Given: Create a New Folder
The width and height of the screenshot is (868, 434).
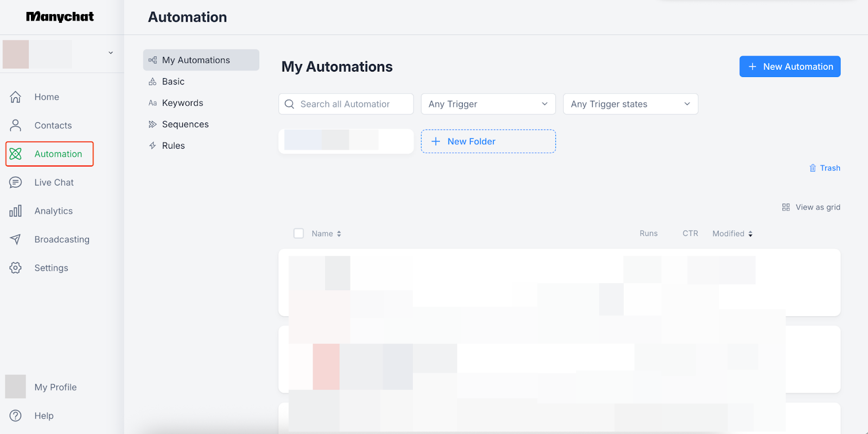Looking at the screenshot, I should pos(488,142).
